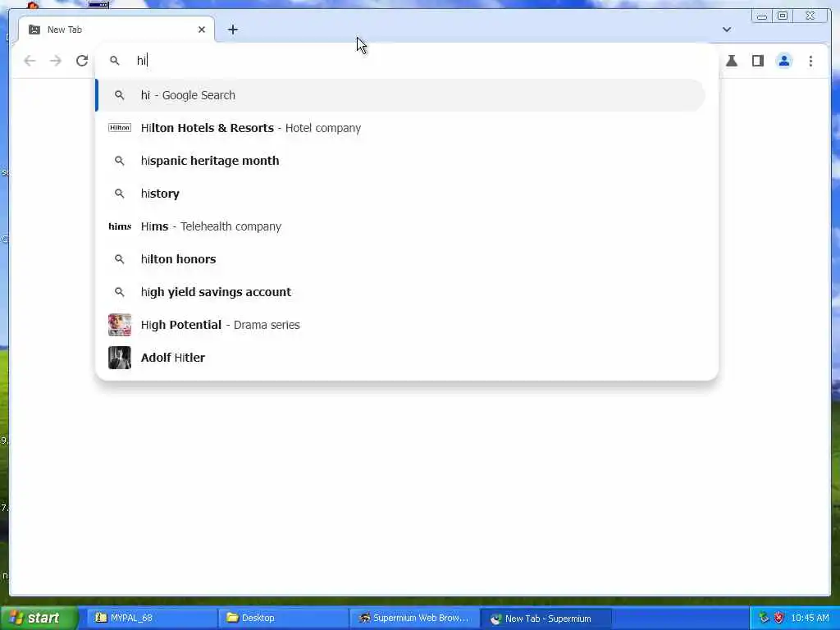This screenshot has width=840, height=630.
Task: Click the High Potential thumbnail image
Action: point(120,325)
